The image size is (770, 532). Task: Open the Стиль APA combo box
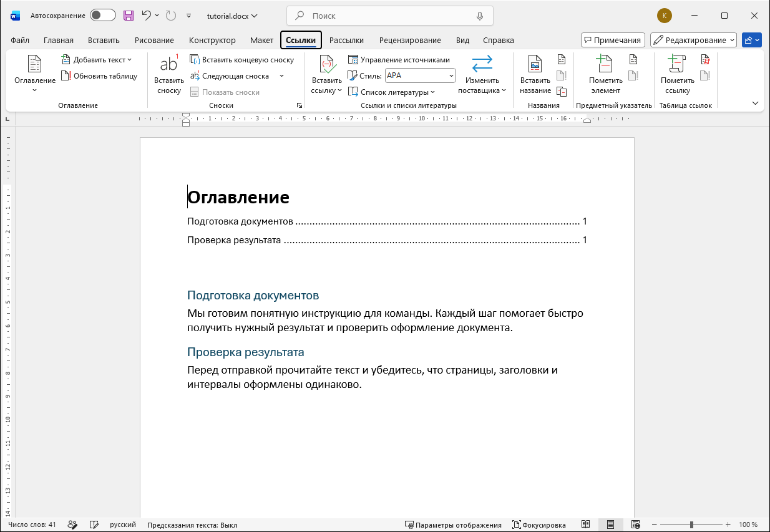[420, 75]
